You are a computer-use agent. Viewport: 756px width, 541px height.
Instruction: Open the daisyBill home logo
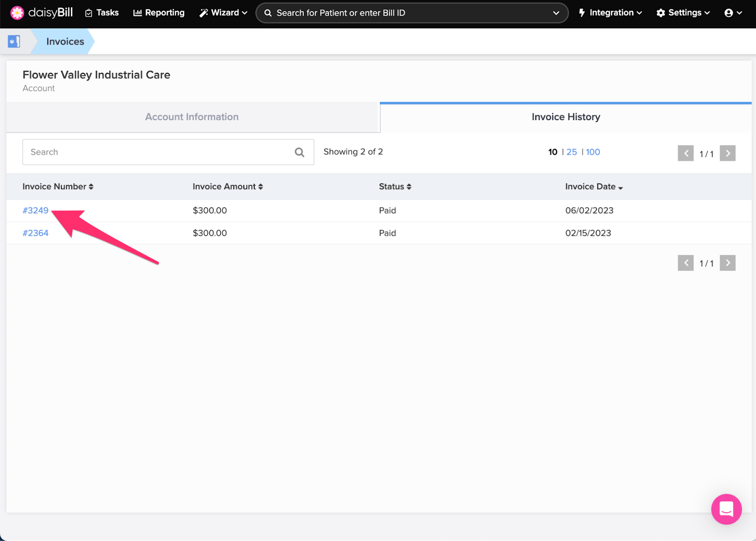(42, 13)
